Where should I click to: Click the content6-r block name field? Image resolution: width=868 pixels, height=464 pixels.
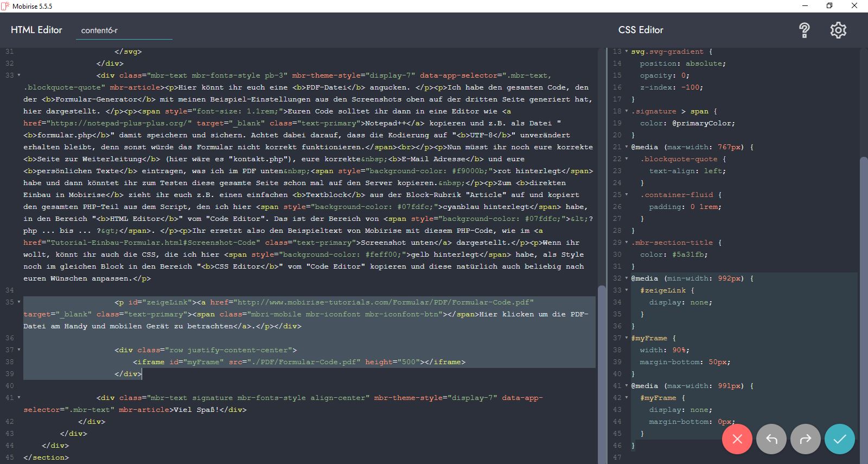pyautogui.click(x=124, y=30)
